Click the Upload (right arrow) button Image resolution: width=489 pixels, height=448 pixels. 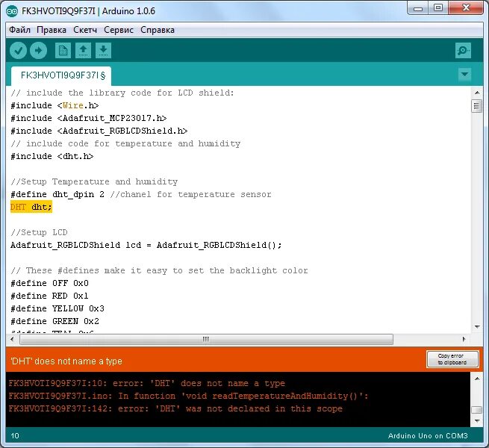pos(38,50)
